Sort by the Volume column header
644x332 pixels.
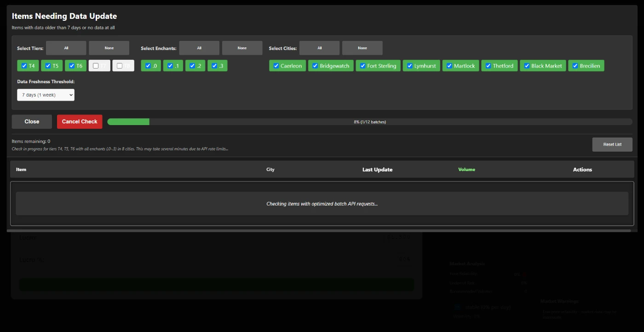coord(466,170)
